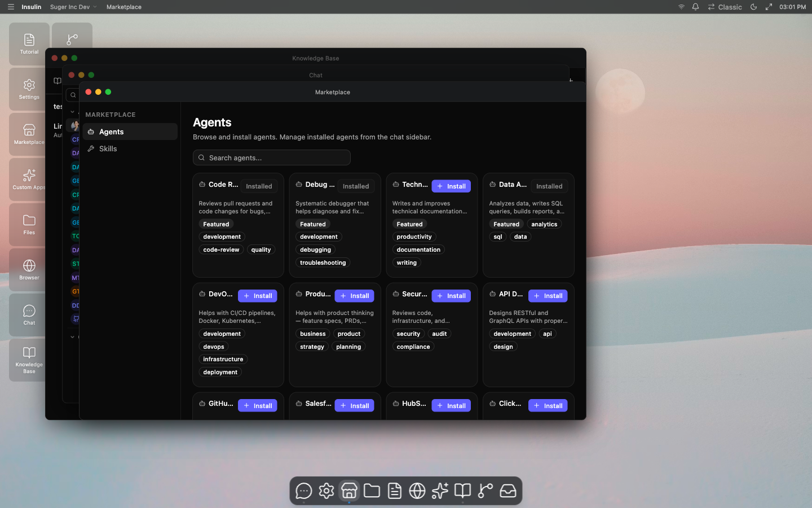Viewport: 812px width, 508px height.
Task: Click the folder icon in dock
Action: click(x=372, y=491)
